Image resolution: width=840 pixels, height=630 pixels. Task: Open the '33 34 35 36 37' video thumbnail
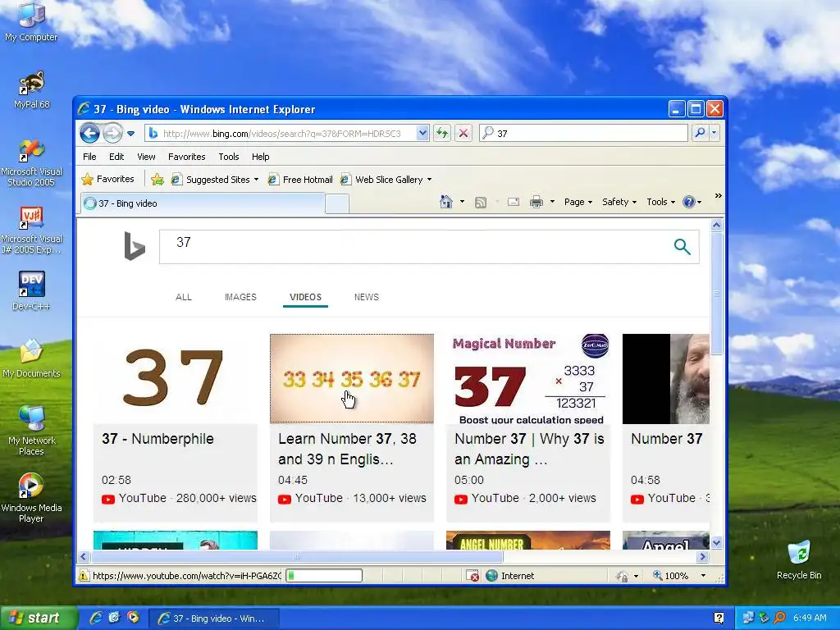pos(352,379)
